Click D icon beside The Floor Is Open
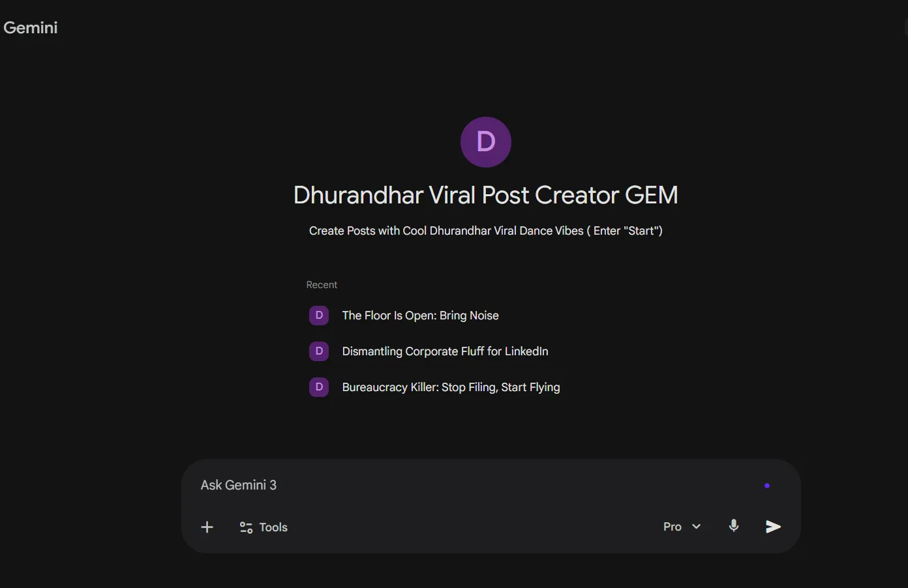Screen dimensions: 908x588 pyautogui.click(x=318, y=316)
